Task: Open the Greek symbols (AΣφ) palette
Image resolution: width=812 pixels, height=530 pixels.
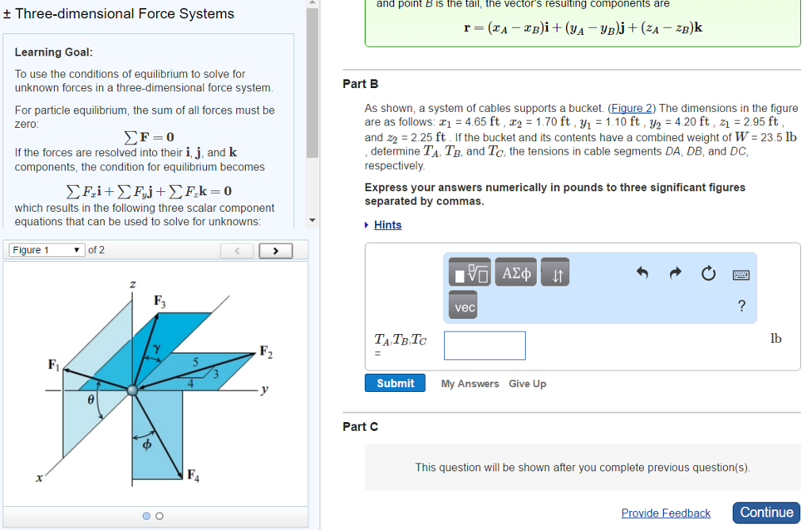Action: coord(515,272)
